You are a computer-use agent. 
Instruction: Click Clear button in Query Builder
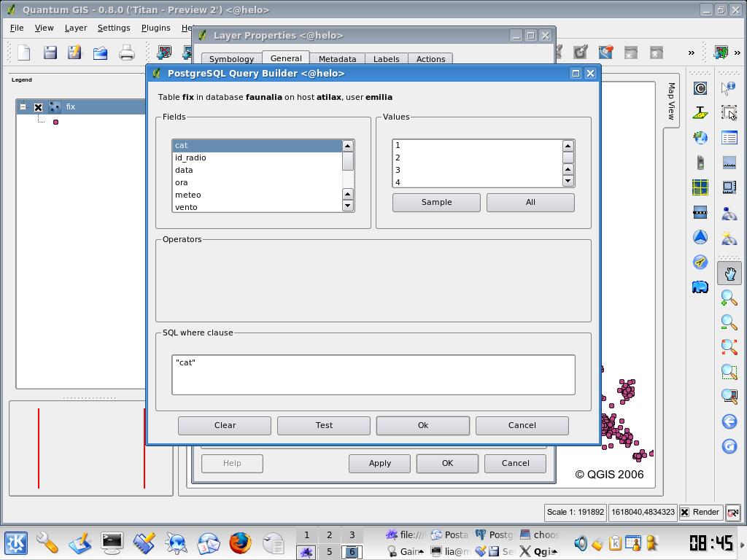coord(225,425)
